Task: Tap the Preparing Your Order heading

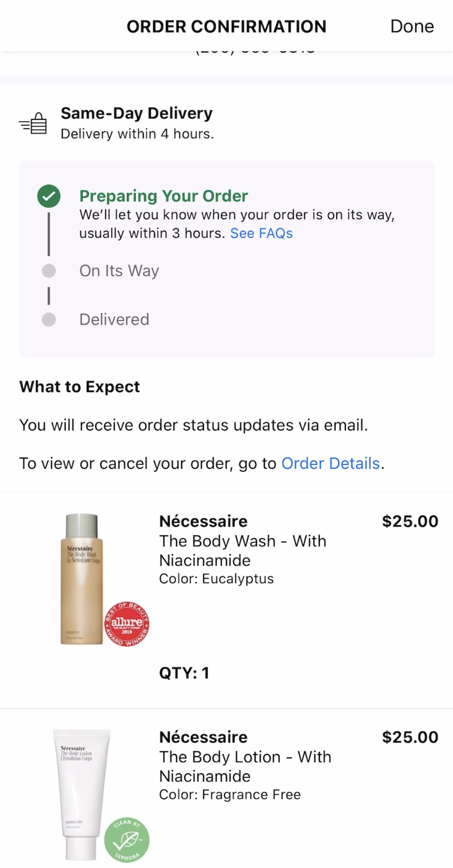Action: click(x=164, y=196)
